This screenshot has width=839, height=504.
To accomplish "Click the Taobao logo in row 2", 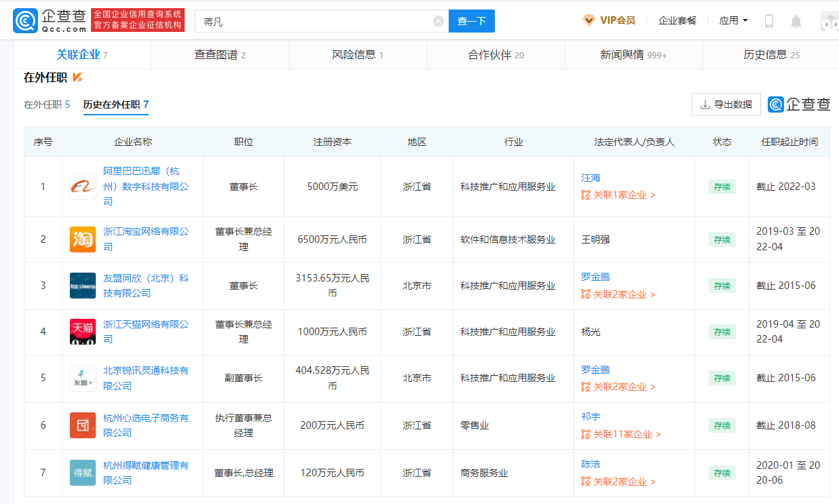I will pyautogui.click(x=83, y=239).
